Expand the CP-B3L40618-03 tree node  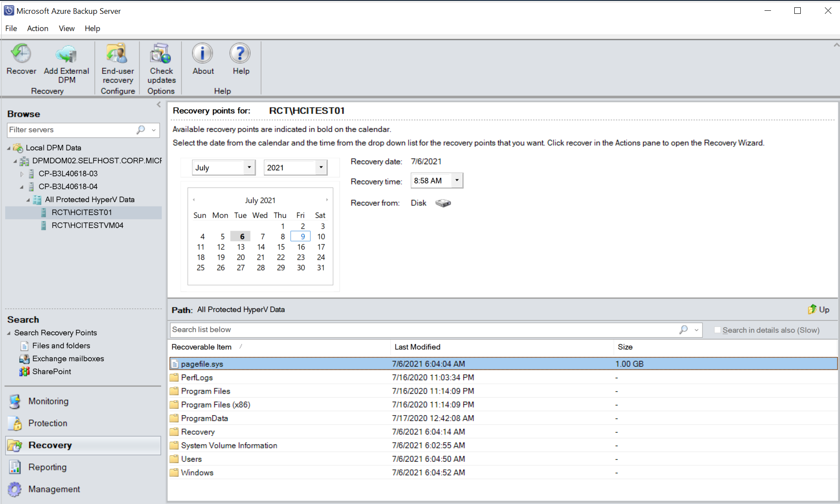[22, 173]
